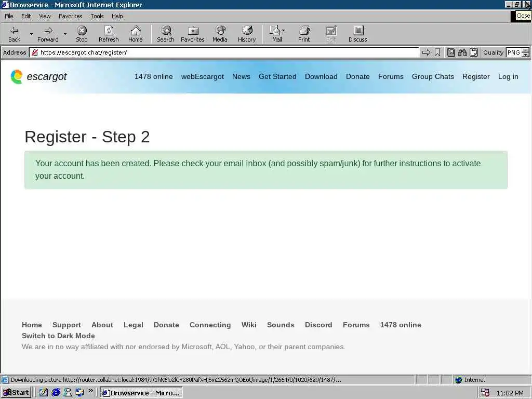Open the footer Sounds link
532x399 pixels.
pos(281,325)
